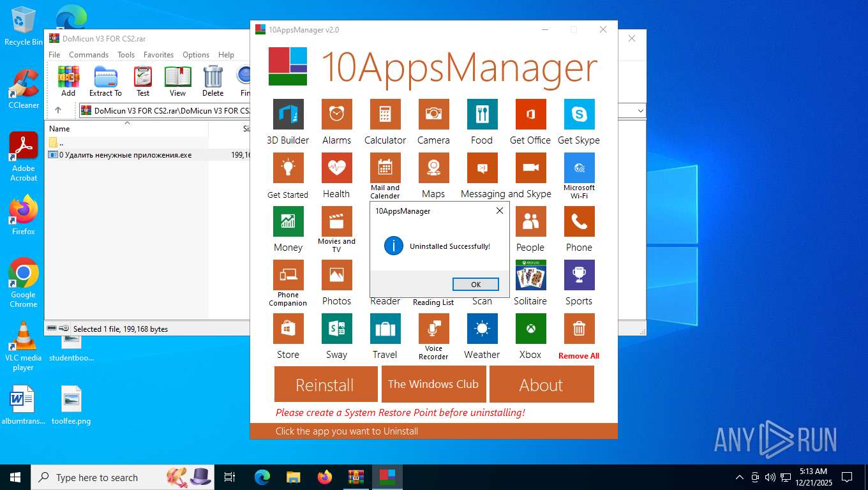Screen dimensions: 868x490
Task: Choose the Camera app icon
Action: coord(433,114)
